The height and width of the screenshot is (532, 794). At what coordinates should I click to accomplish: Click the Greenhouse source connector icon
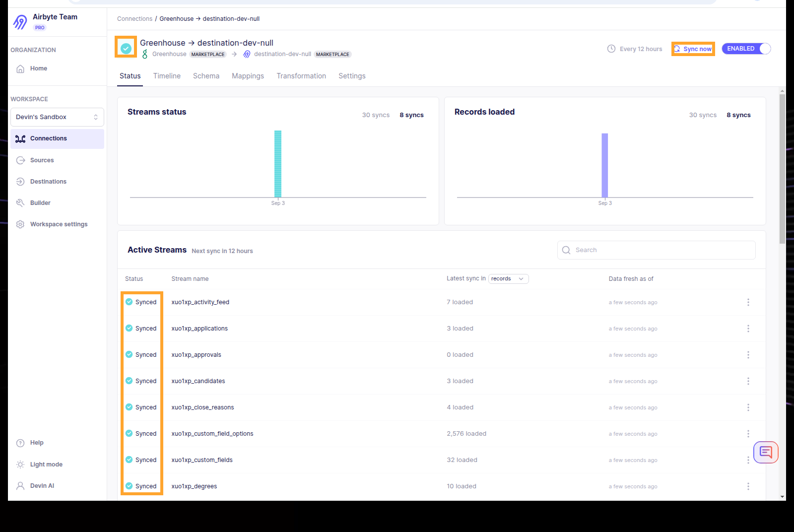click(x=145, y=54)
